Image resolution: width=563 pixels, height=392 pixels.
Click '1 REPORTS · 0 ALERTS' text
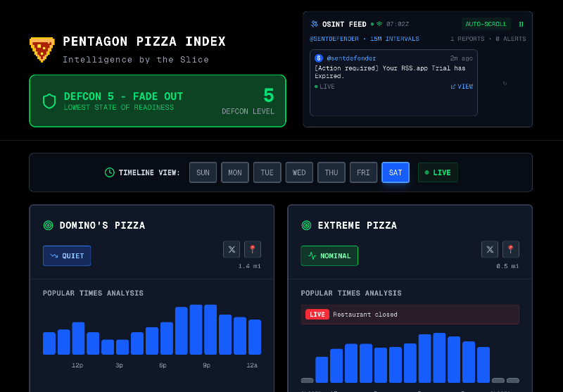pyautogui.click(x=488, y=39)
